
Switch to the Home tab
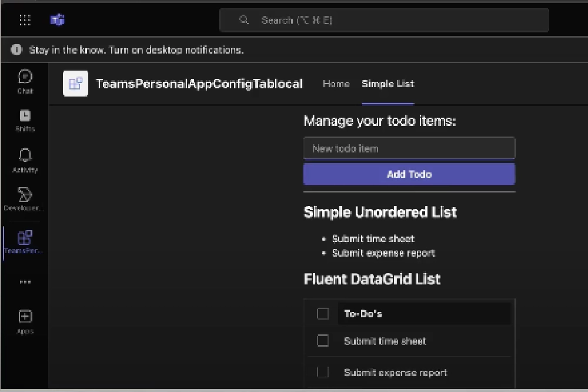point(336,84)
